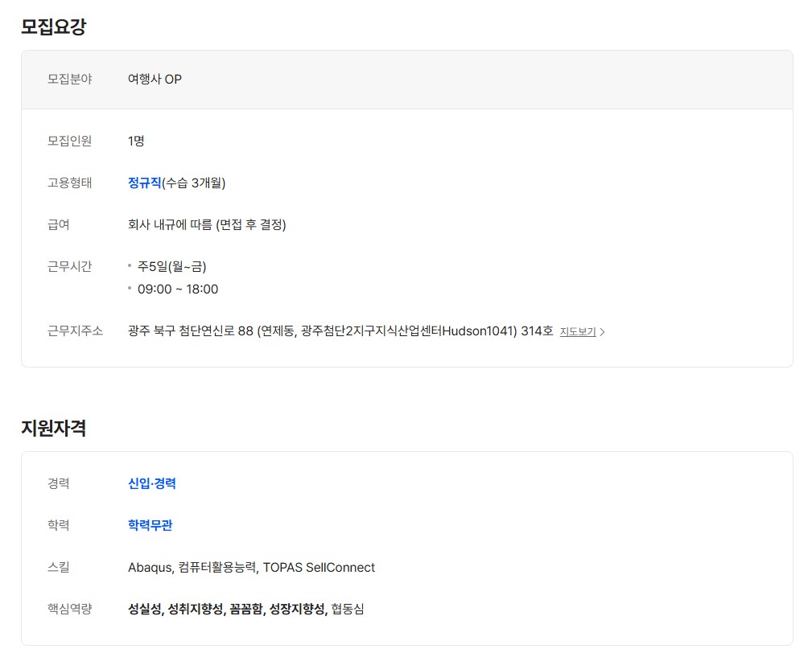
Task: Select the Abaqus skill keyword
Action: 150,567
